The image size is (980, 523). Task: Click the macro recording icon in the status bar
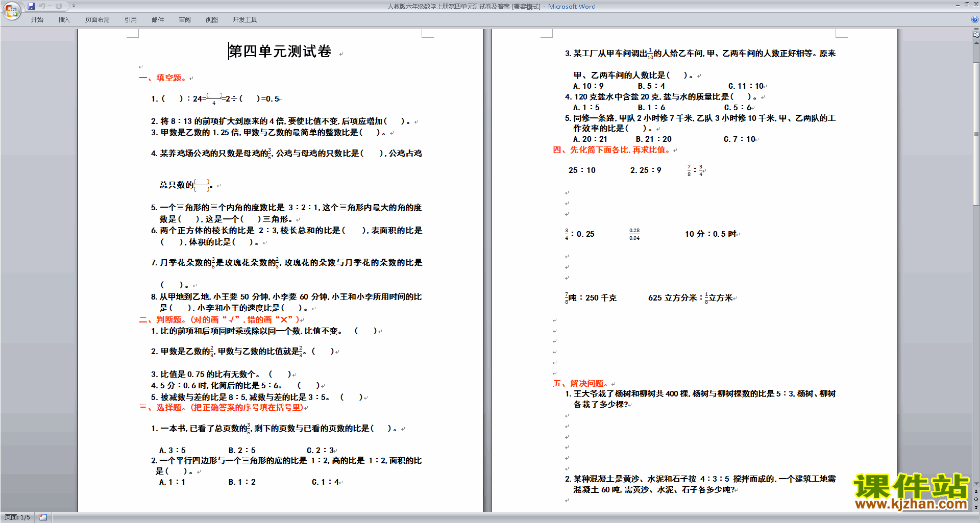(x=43, y=517)
